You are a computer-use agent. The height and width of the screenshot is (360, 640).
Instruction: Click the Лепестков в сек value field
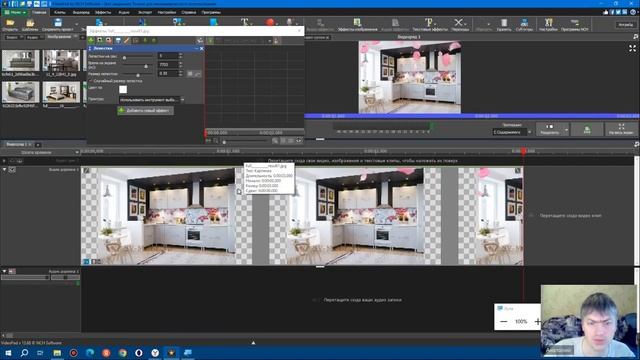[167, 56]
